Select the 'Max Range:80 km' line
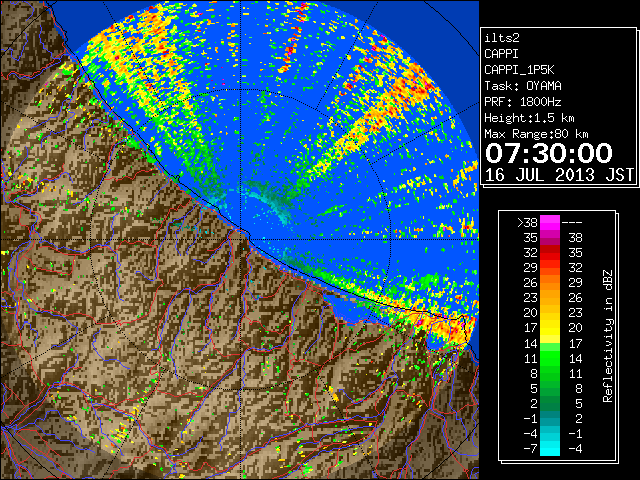The width and height of the screenshot is (640, 480). pyautogui.click(x=536, y=134)
